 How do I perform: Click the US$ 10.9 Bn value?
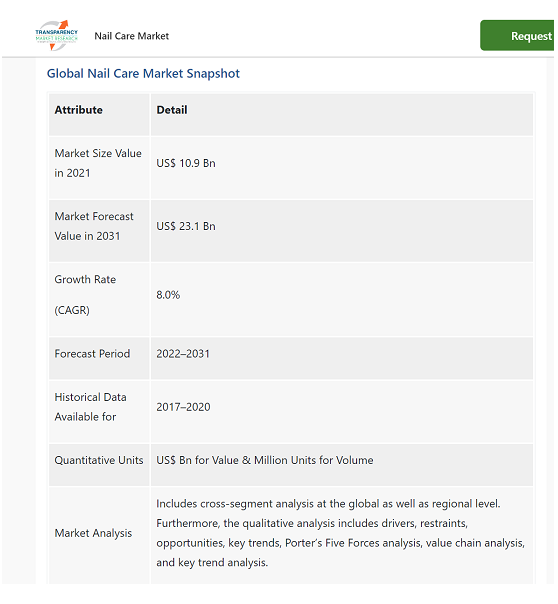click(x=186, y=163)
